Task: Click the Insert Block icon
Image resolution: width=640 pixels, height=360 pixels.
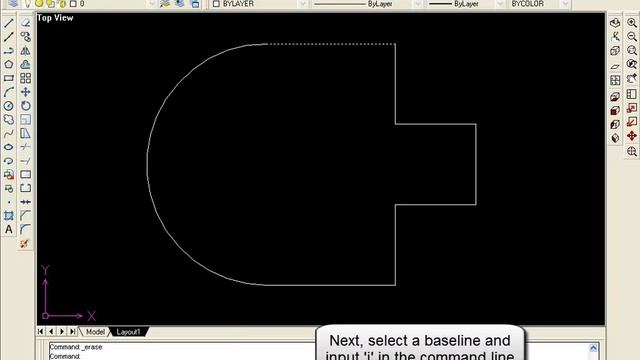Action: [9, 175]
